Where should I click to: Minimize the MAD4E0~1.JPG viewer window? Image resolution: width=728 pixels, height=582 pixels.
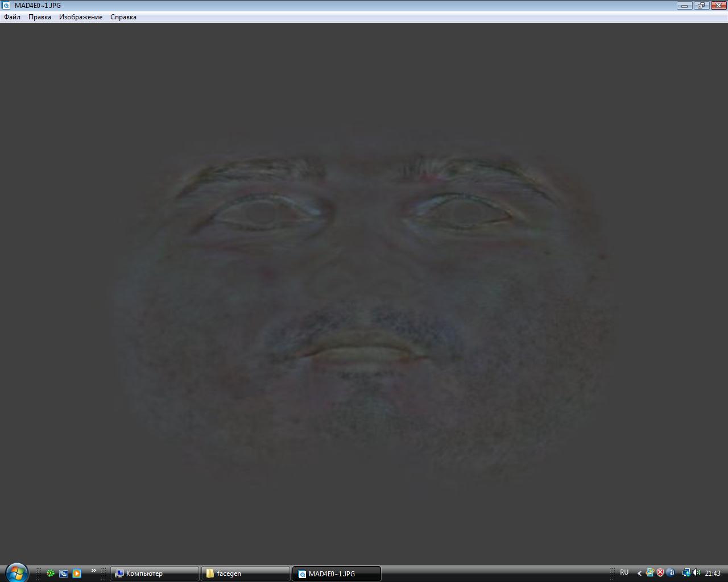(x=684, y=5)
